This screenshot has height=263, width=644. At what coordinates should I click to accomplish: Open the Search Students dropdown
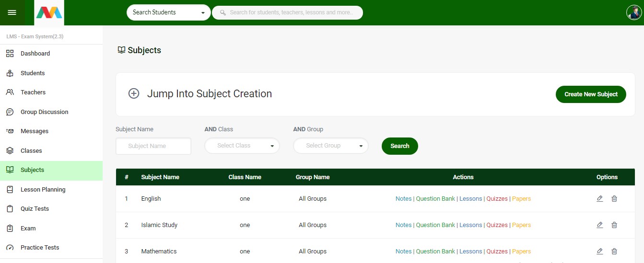[168, 12]
